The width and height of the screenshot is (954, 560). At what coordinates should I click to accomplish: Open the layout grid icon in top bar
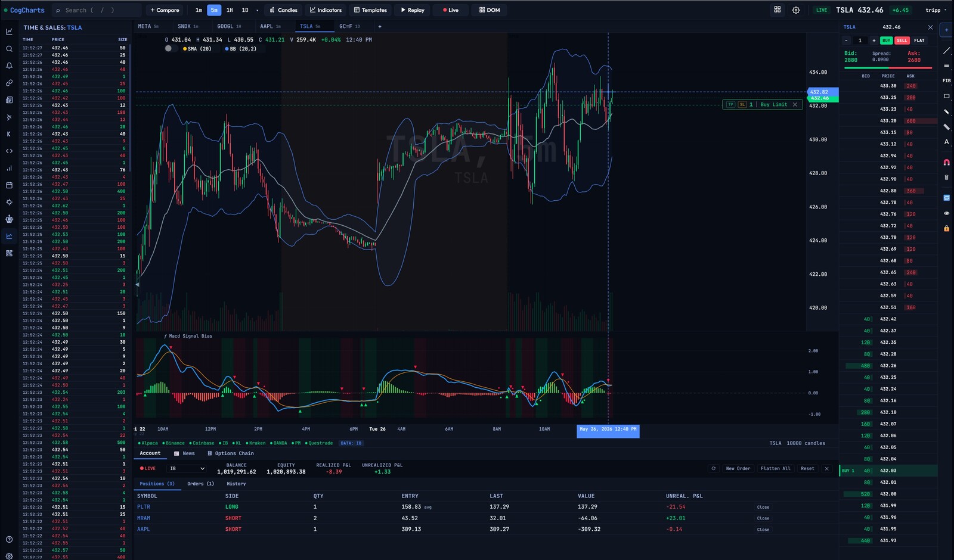point(778,10)
